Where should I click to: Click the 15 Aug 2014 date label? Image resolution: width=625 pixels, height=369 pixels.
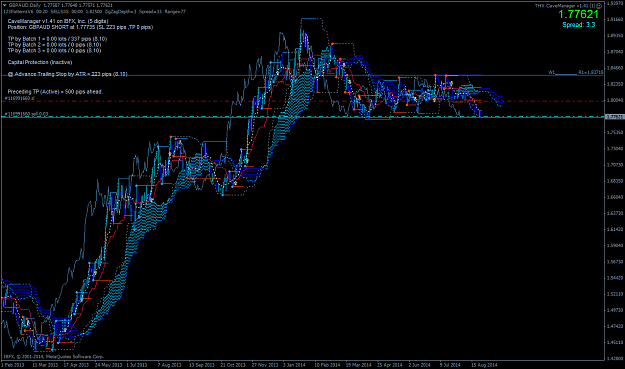484,365
